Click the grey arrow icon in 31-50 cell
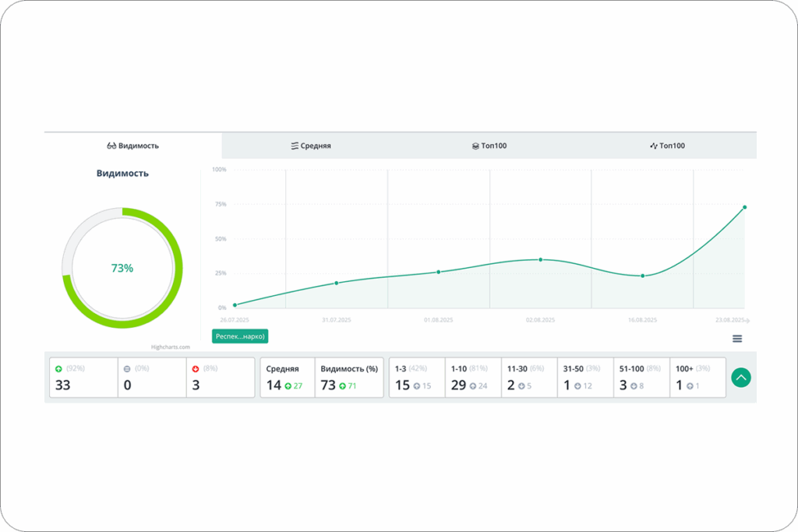Screen dimensions: 798x532 click(577, 386)
